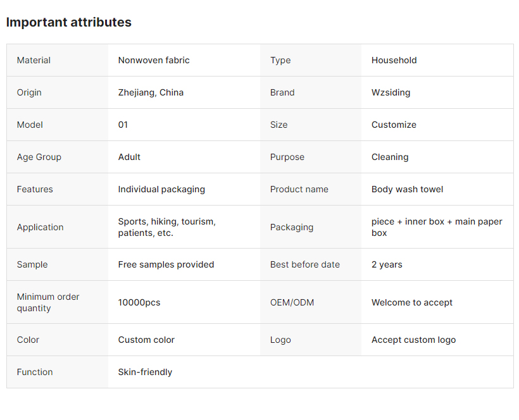This screenshot has width=519, height=420.
Task: Click the Individual packaging features value
Action: 161,189
